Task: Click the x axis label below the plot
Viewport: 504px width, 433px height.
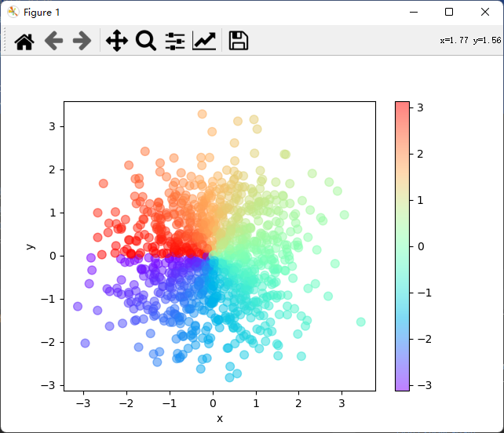Action: (220, 419)
